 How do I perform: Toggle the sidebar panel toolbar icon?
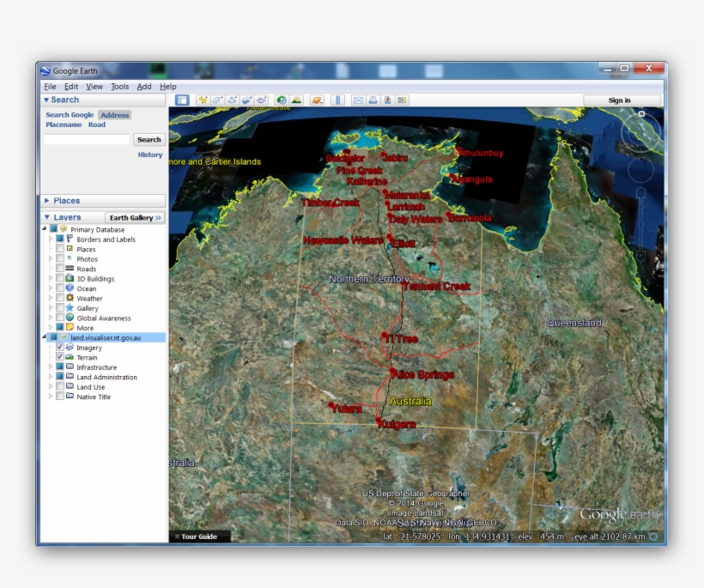click(x=182, y=100)
